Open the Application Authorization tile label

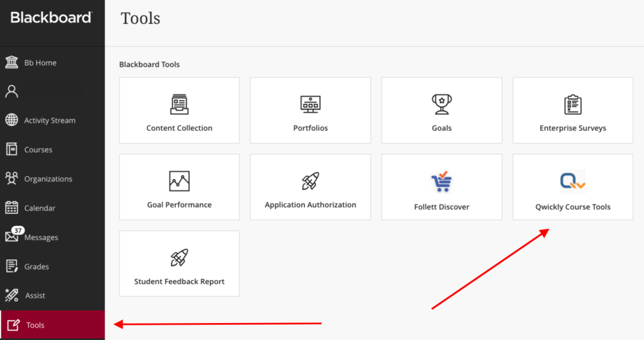(311, 205)
